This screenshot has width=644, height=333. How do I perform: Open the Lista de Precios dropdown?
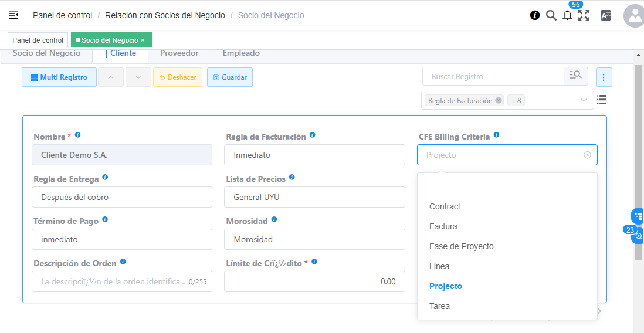click(x=314, y=197)
